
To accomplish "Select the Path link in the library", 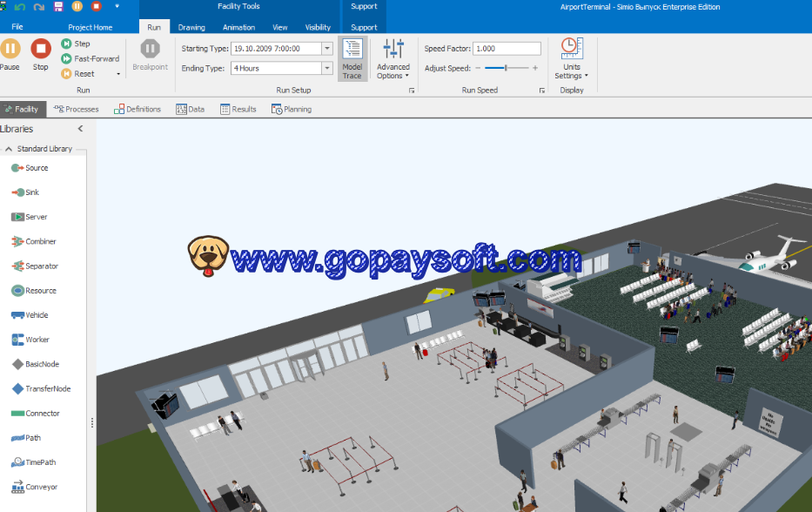I will [x=26, y=438].
